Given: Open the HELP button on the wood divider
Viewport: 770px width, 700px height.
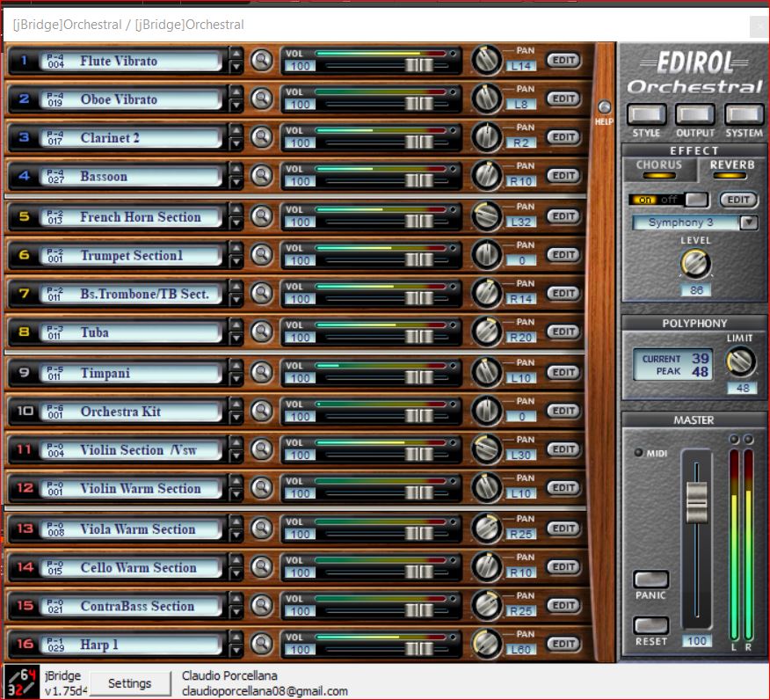Looking at the screenshot, I should pyautogui.click(x=604, y=107).
